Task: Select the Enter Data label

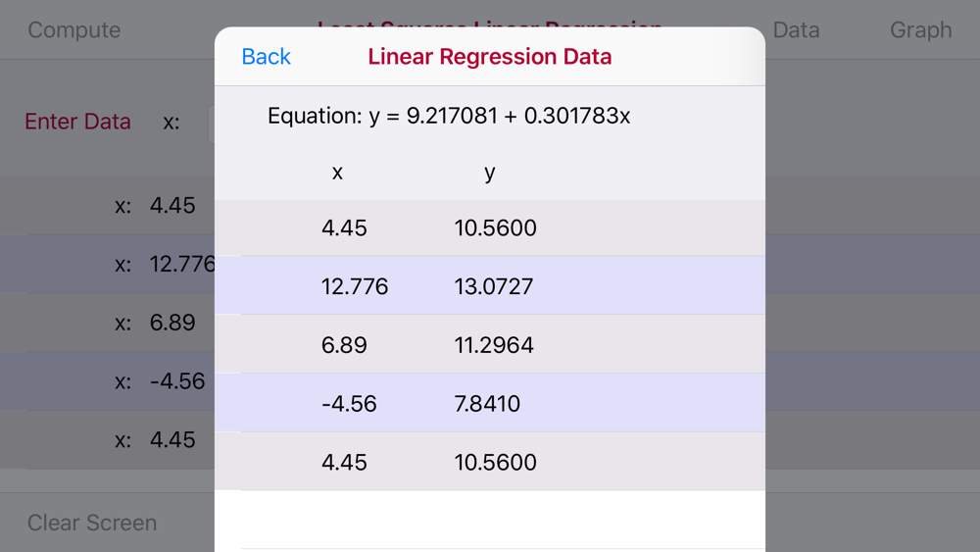Action: [x=77, y=122]
